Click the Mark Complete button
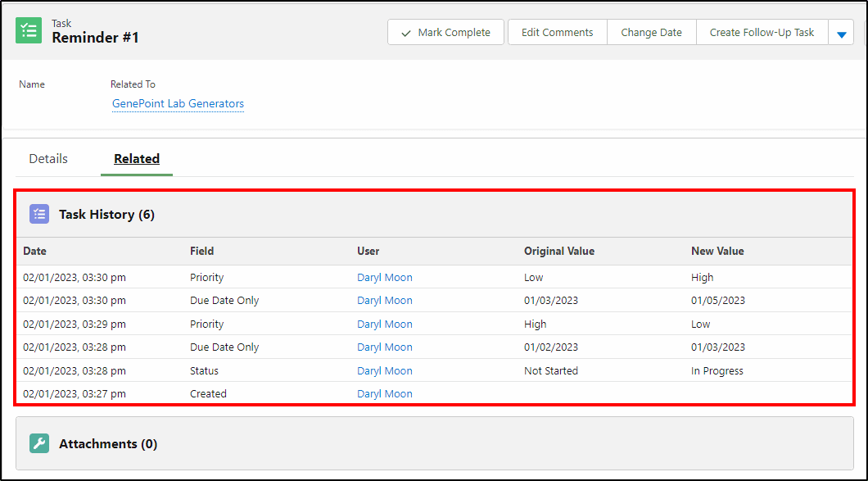 [445, 33]
